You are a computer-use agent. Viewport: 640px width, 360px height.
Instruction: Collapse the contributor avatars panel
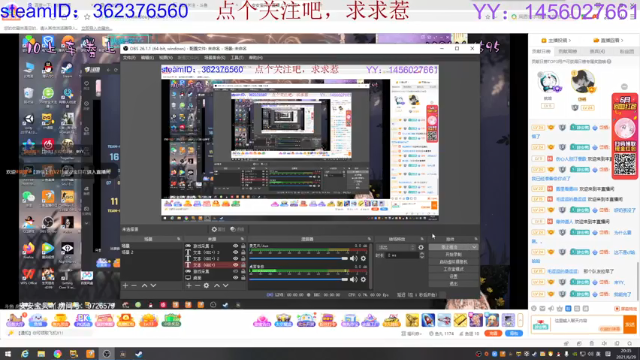[624, 87]
